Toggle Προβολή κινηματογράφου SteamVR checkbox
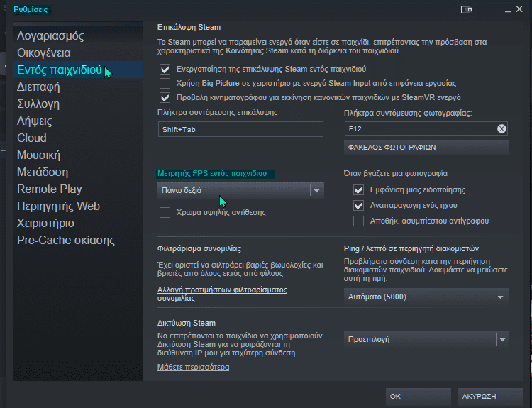Viewport: 532px width, 408px height. pos(165,97)
